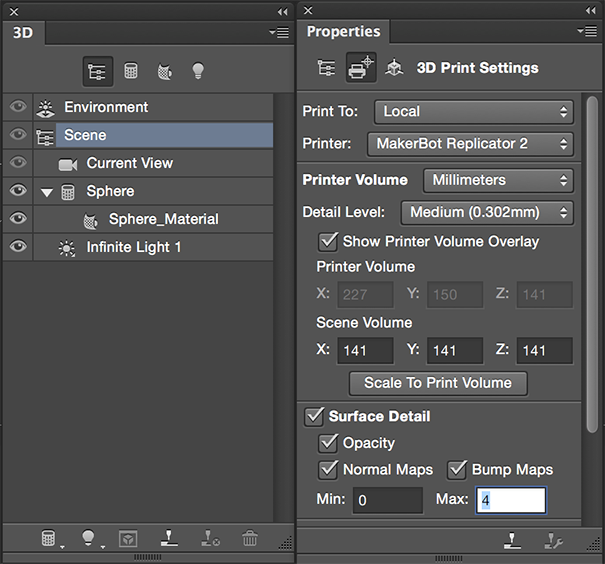Open the Detail Level dropdown
Screen dimensions: 605x564
pos(487,212)
